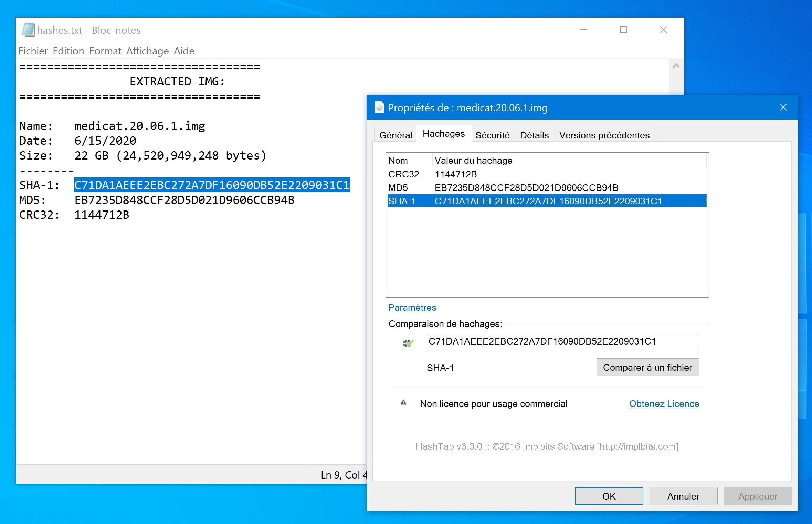
Task: Select the MD5 row in hash list
Action: coord(547,187)
